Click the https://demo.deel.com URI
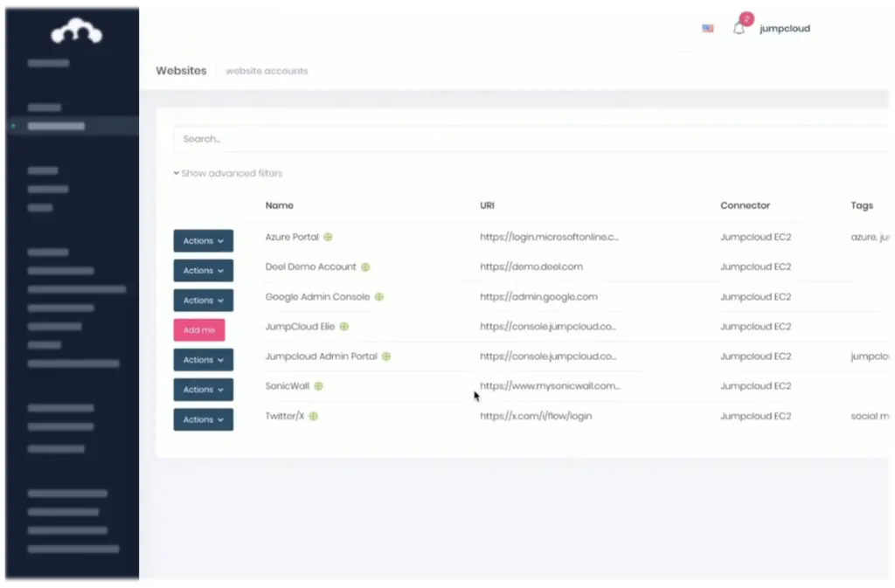Image resolution: width=895 pixels, height=588 pixels. 531,266
